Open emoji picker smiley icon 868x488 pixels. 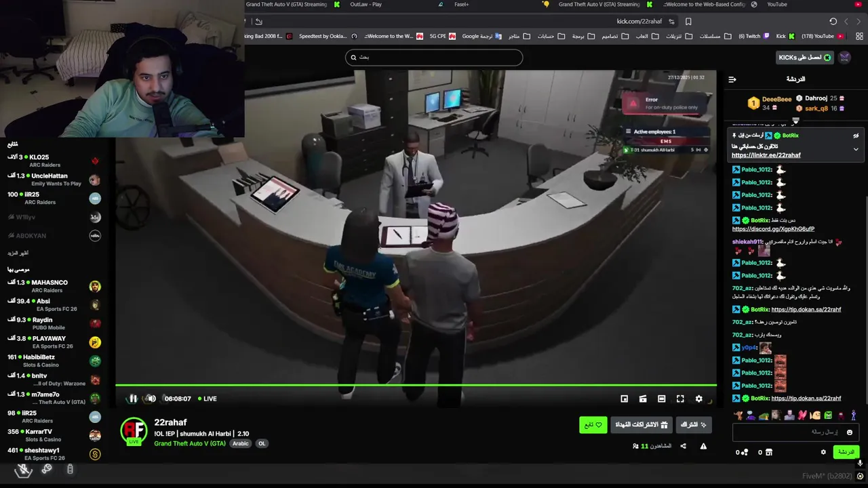tap(850, 432)
